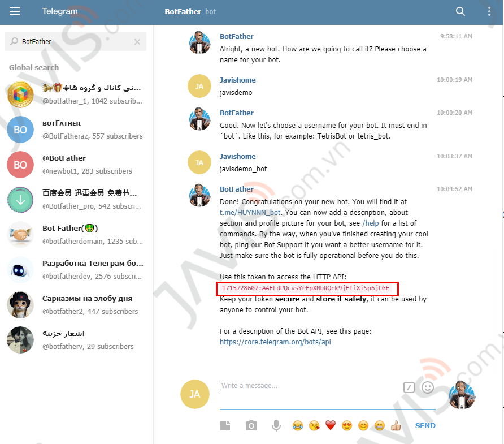Open BotFather profile picture beside message box
The height and width of the screenshot is (444, 504).
coord(462,395)
